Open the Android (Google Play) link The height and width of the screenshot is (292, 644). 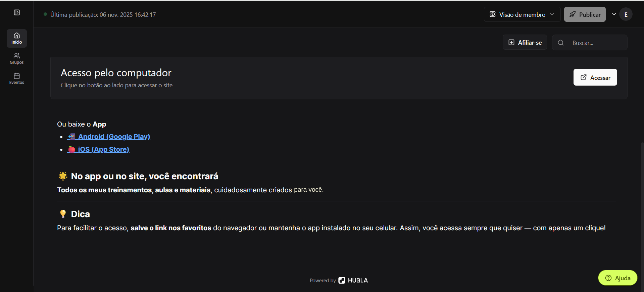pos(109,137)
